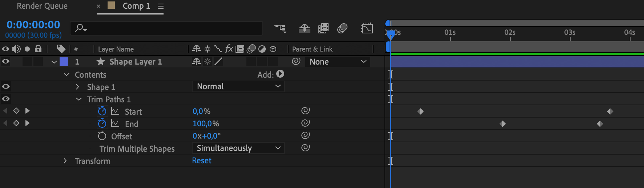Image resolution: width=644 pixels, height=188 pixels.
Task: Expand the Transform group
Action: tap(65, 161)
